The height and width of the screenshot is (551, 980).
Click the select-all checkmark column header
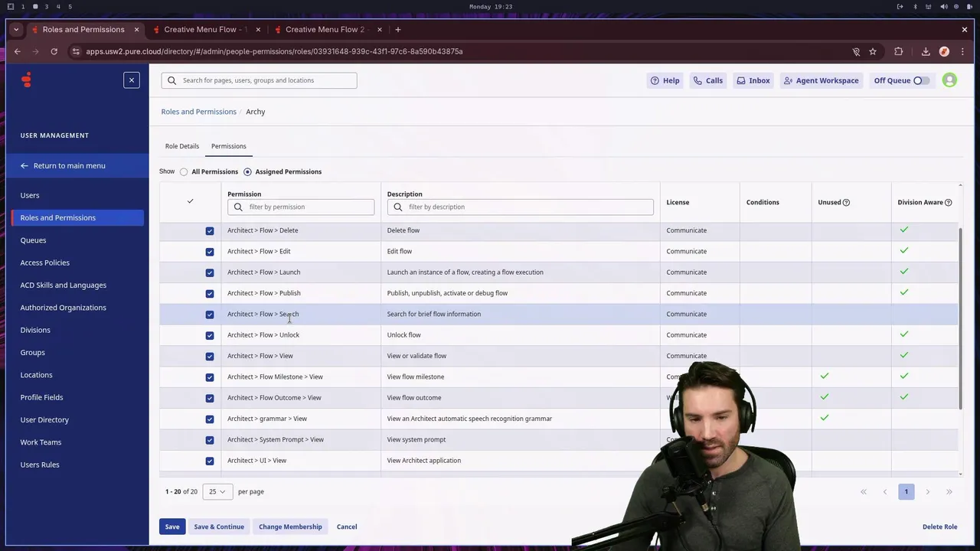(190, 201)
